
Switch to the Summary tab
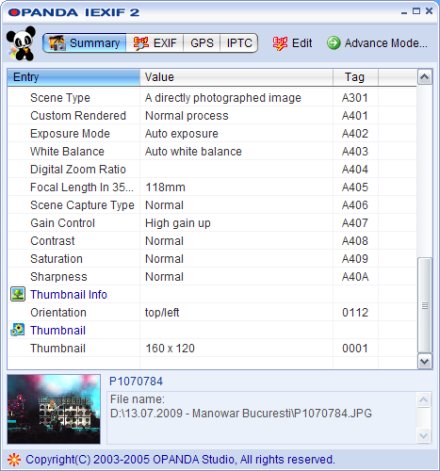(x=84, y=43)
